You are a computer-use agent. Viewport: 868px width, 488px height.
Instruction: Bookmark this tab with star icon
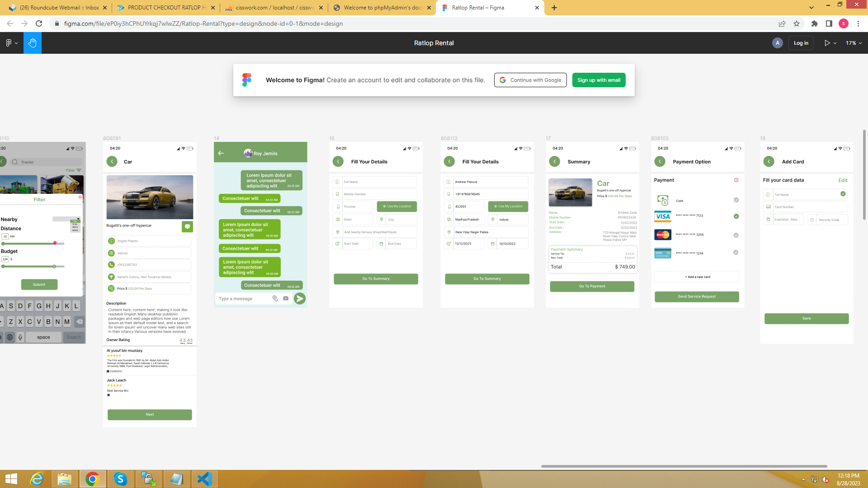click(797, 23)
